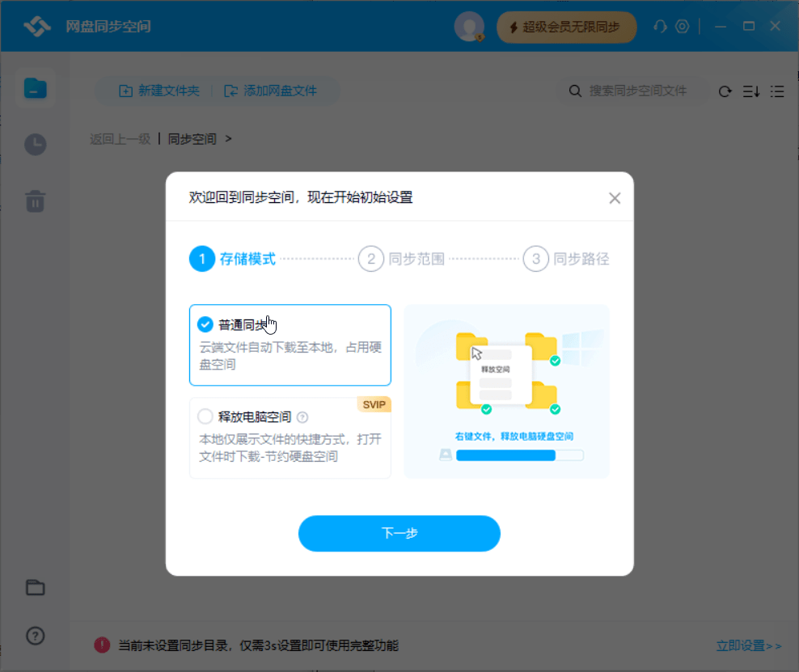Click the sort order icon
This screenshot has height=672, width=799.
tap(751, 91)
